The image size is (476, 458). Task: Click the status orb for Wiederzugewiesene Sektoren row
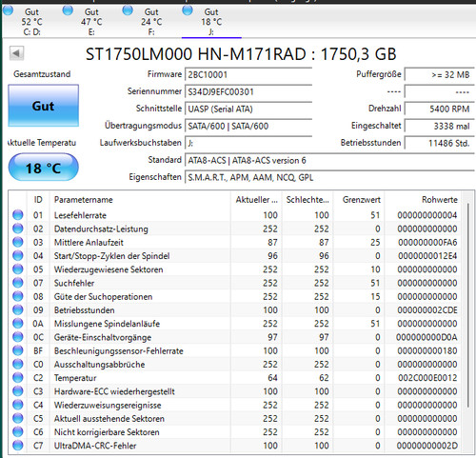click(x=18, y=269)
